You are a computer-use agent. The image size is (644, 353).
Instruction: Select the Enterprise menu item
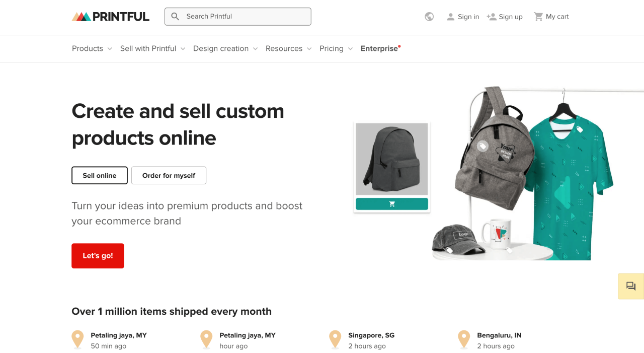379,48
